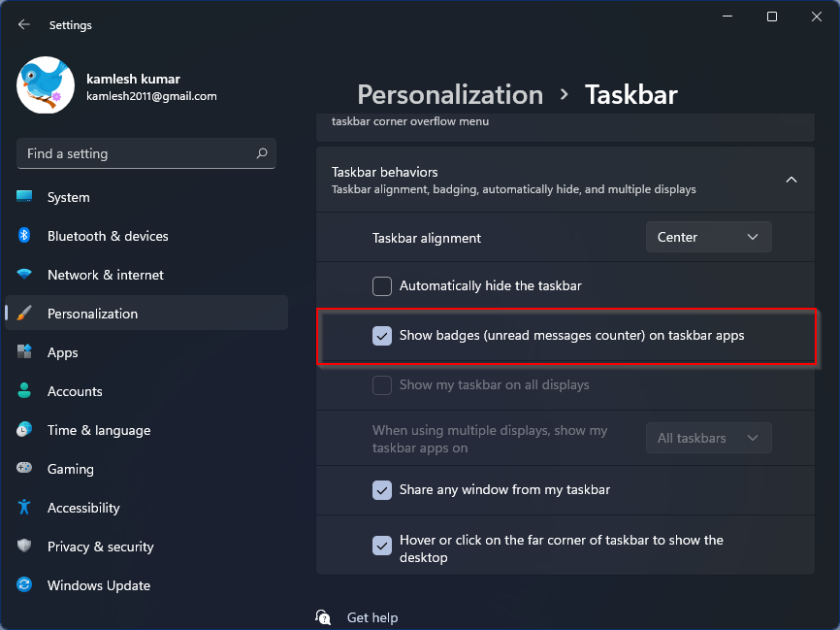Click the back arrow icon
Screen dimensions: 840x630
pyautogui.click(x=23, y=24)
